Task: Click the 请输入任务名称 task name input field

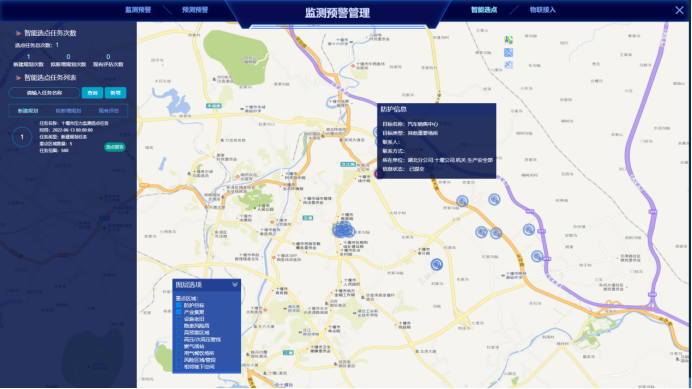Action: click(44, 93)
